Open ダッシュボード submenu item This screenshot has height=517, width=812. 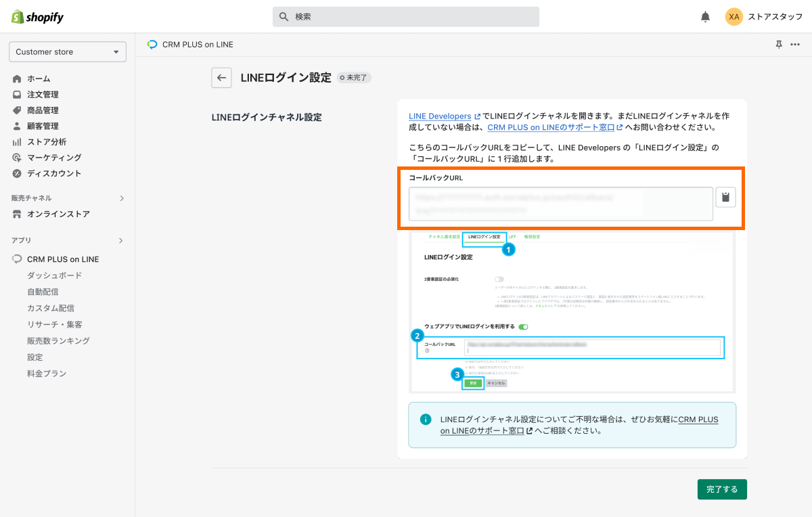tap(55, 275)
